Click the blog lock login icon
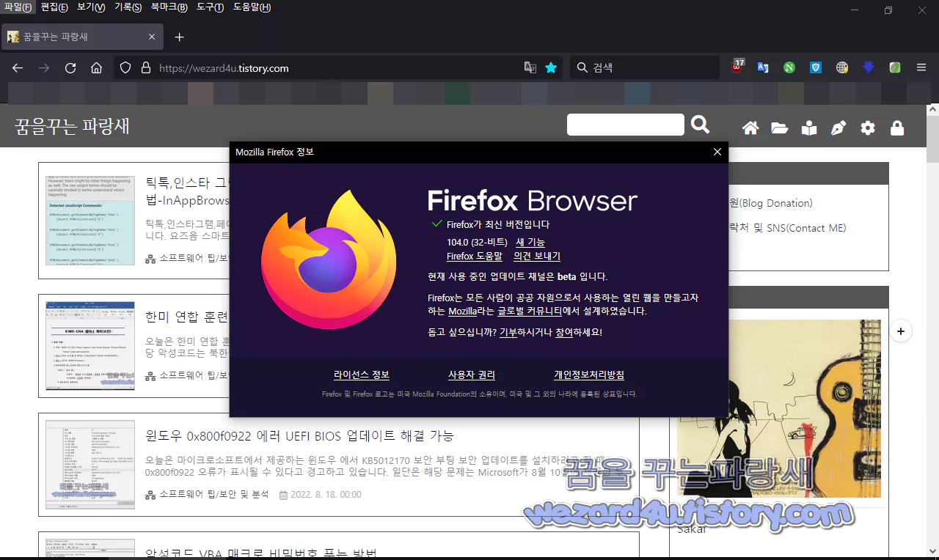Viewport: 939px width, 560px height. pos(897,128)
